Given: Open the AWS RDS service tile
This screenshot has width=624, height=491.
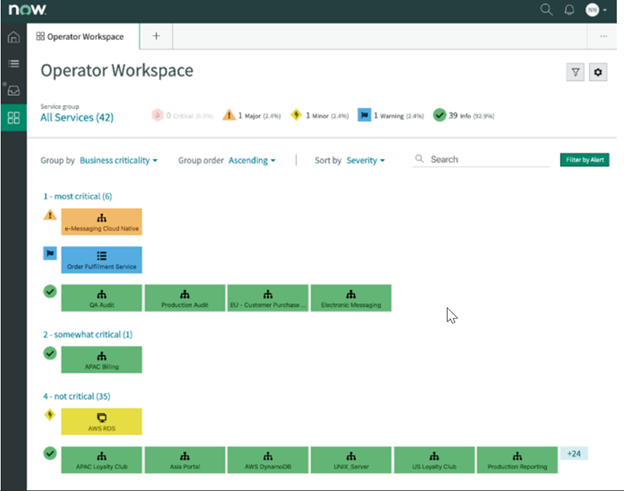Looking at the screenshot, I should pyautogui.click(x=101, y=421).
